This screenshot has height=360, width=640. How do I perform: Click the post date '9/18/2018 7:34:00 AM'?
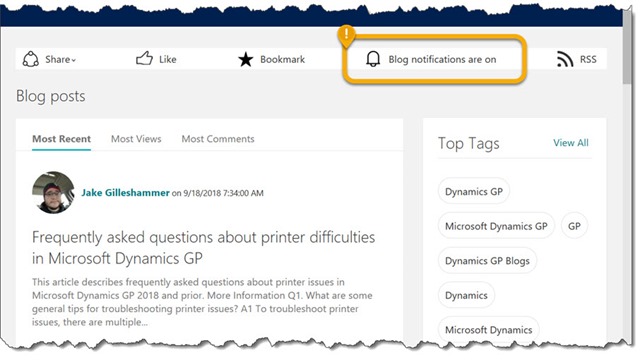(x=223, y=193)
